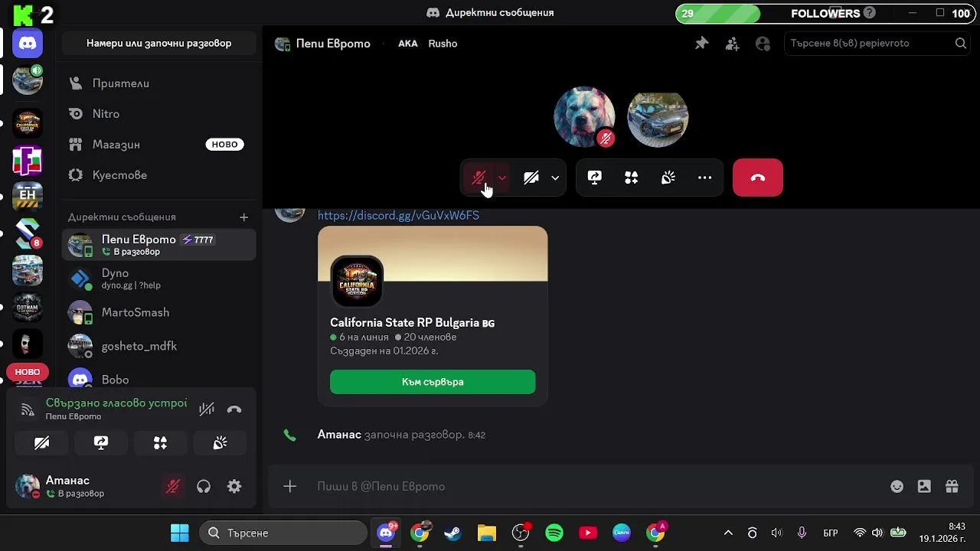Open Spotify from the taskbar
980x551 pixels.
coord(554,533)
